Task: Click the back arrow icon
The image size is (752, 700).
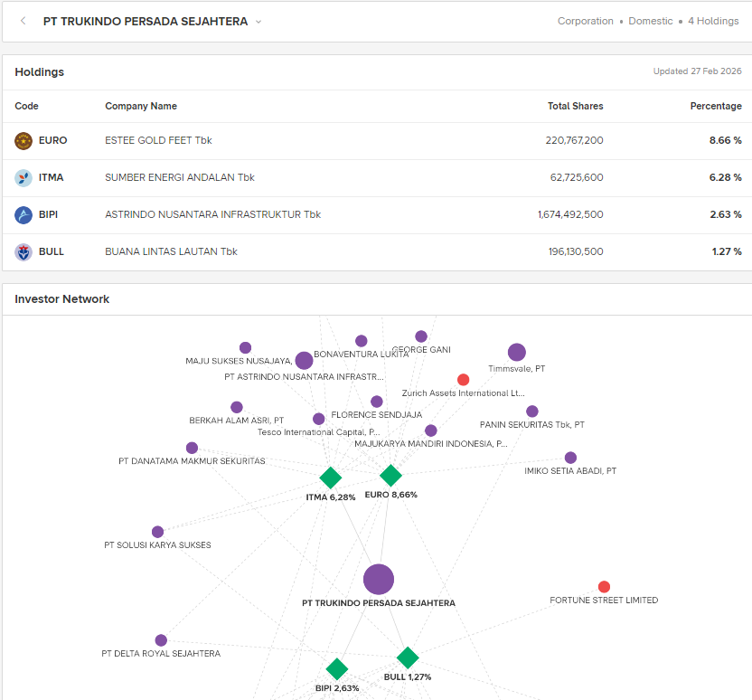Action: (23, 22)
